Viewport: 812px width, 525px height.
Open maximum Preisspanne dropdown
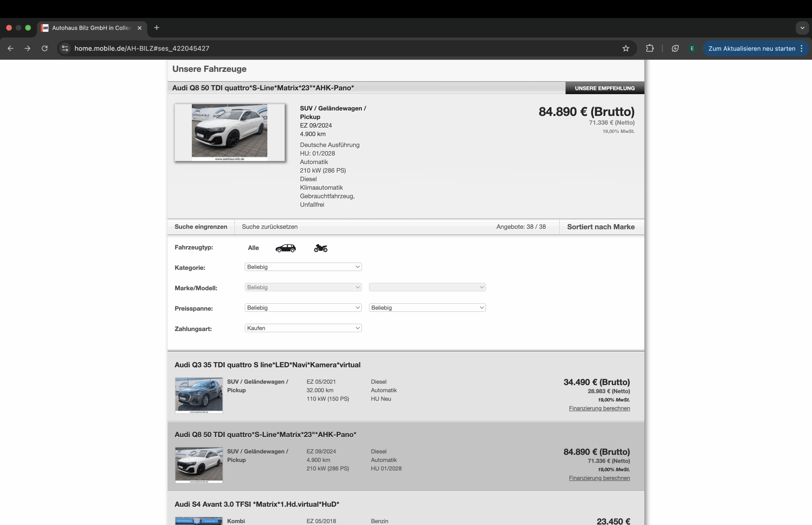click(427, 308)
